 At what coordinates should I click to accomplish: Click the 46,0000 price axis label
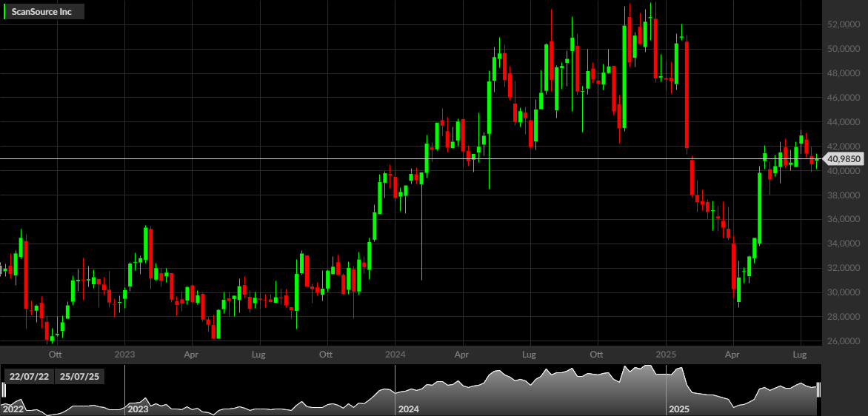[x=843, y=98]
